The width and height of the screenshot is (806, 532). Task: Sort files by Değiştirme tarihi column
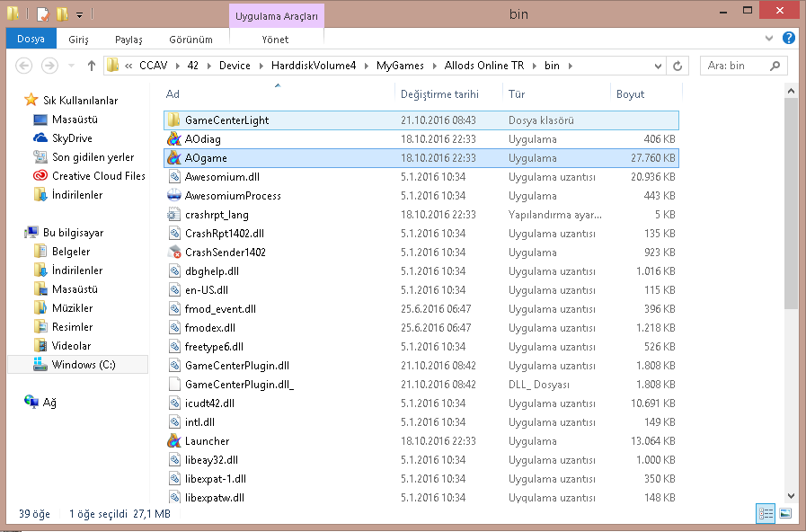[x=439, y=94]
